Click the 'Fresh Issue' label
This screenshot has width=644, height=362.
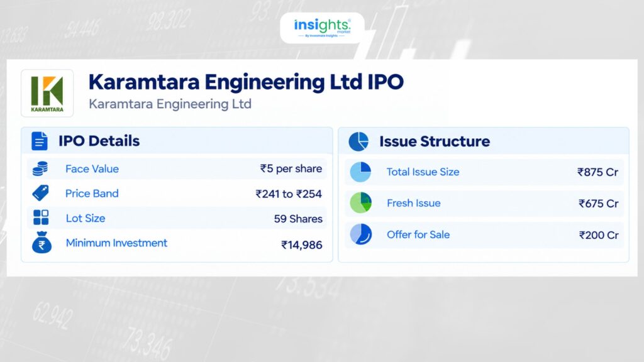click(x=414, y=203)
